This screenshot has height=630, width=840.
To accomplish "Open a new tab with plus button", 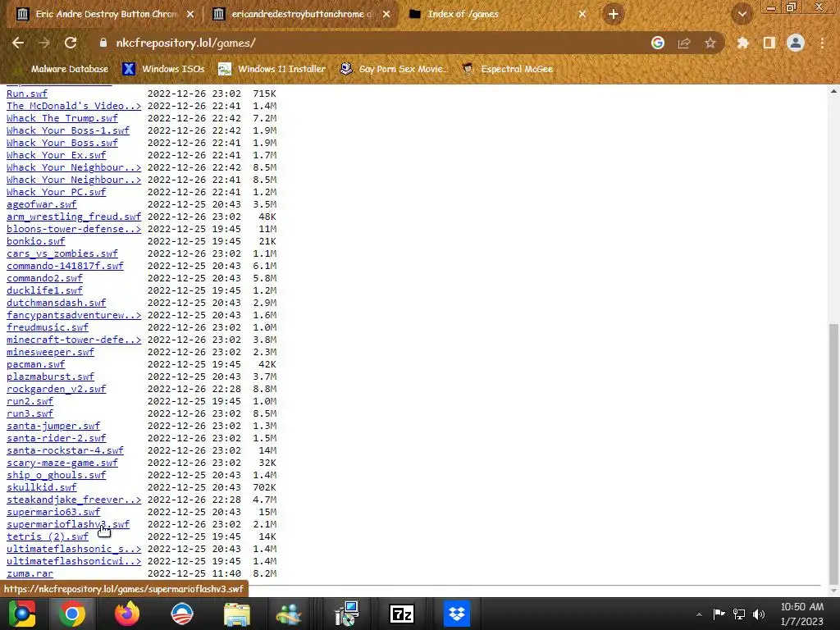I will tap(614, 15).
